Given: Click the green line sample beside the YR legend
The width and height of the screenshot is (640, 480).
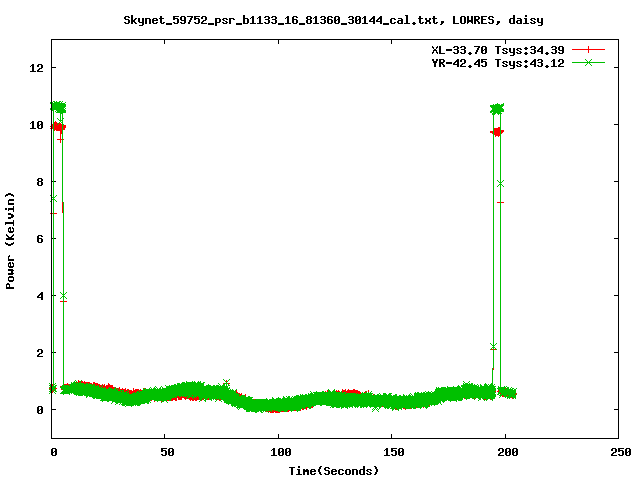Looking at the screenshot, I should [x=588, y=62].
